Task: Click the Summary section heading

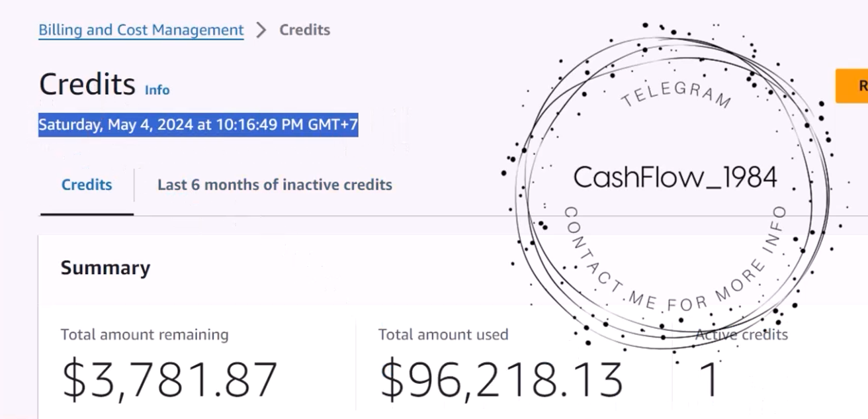Action: point(105,268)
